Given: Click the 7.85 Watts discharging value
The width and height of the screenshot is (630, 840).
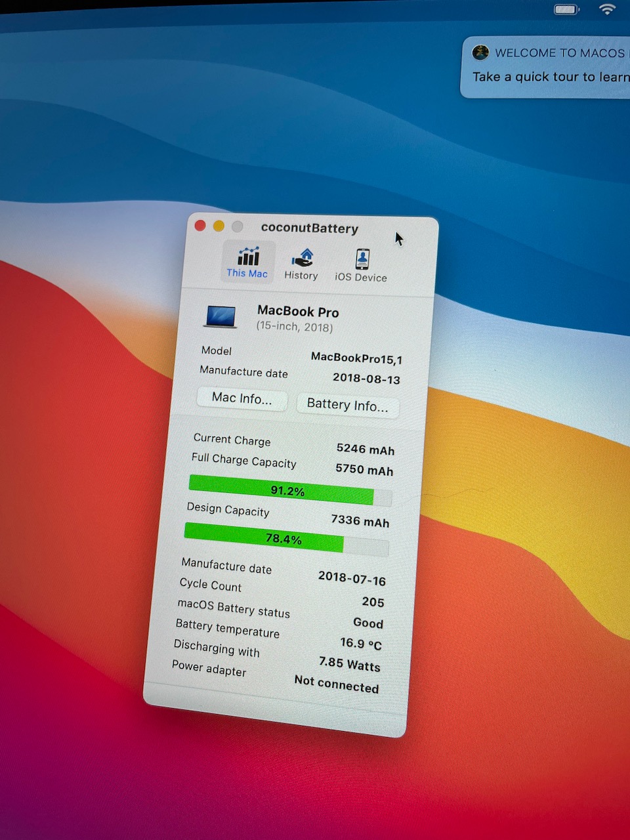Looking at the screenshot, I should click(350, 664).
